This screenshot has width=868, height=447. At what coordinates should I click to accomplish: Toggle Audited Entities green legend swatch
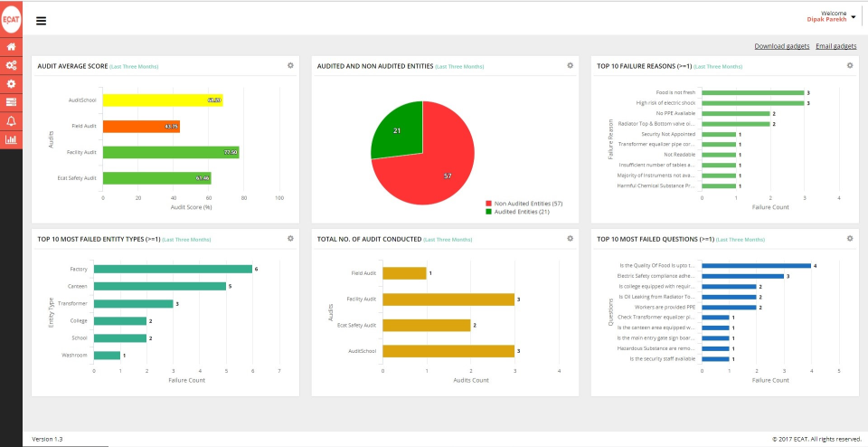pos(488,212)
